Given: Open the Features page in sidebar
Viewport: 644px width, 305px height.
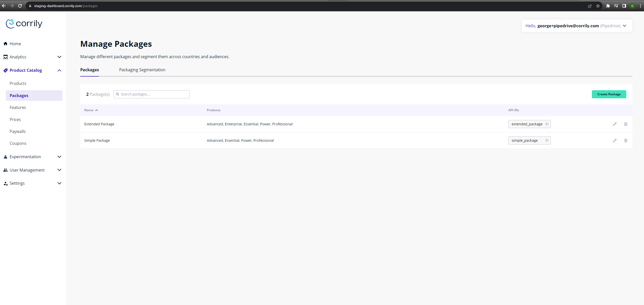Looking at the screenshot, I should [x=18, y=107].
